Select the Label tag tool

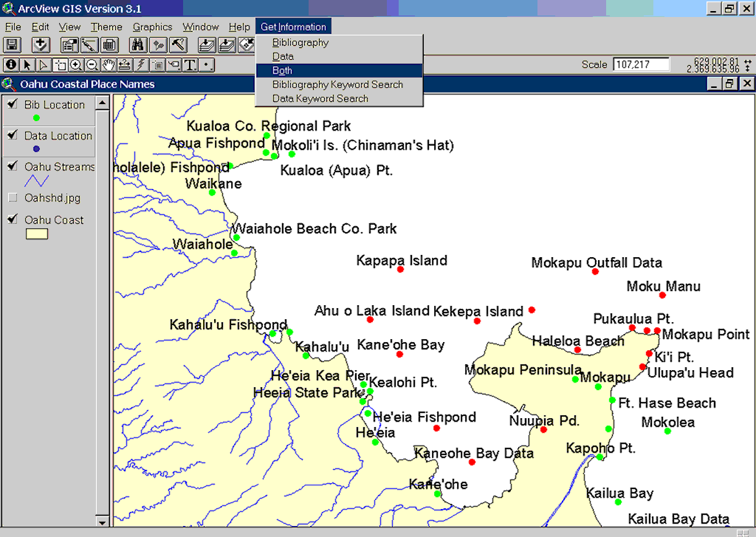[x=174, y=65]
